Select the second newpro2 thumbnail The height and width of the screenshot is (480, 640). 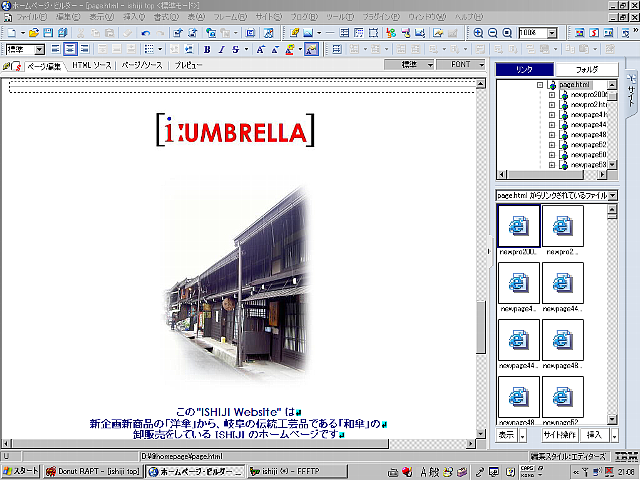[562, 226]
